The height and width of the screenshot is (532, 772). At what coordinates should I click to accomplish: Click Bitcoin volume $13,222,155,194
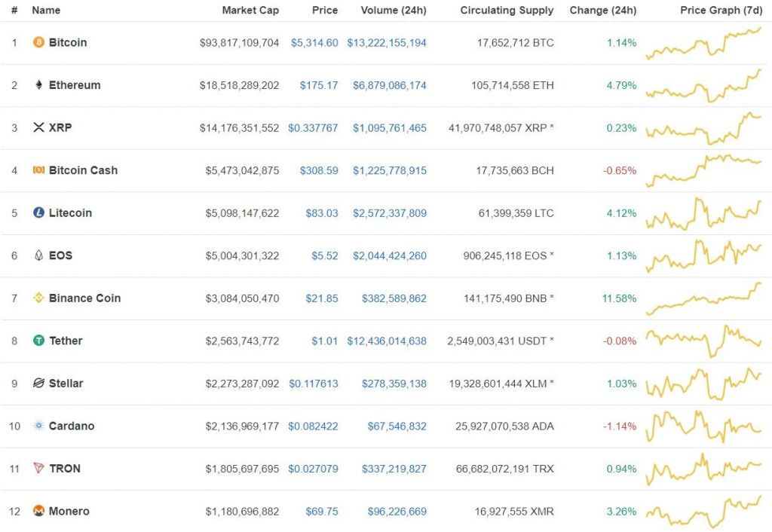click(x=387, y=43)
